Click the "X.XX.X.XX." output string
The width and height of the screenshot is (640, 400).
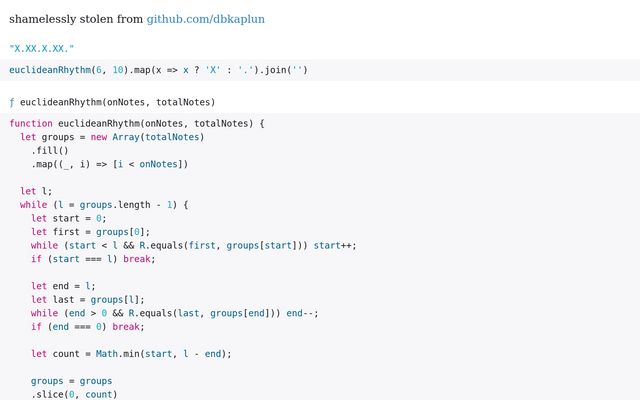click(41, 47)
